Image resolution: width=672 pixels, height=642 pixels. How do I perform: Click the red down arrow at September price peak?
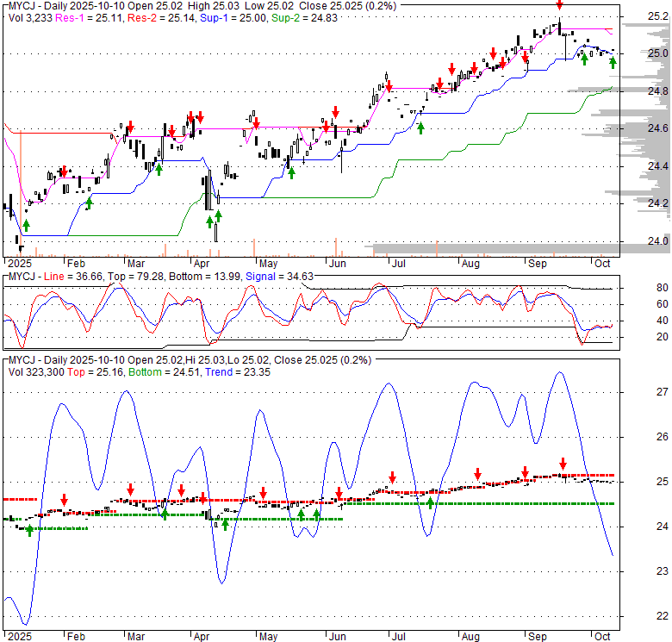(559, 5)
